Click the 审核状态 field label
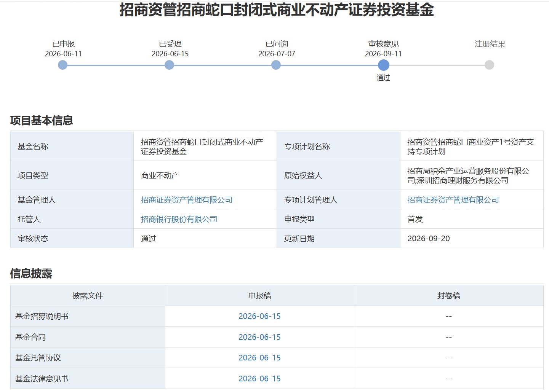The height and width of the screenshot is (392, 549). (x=33, y=239)
